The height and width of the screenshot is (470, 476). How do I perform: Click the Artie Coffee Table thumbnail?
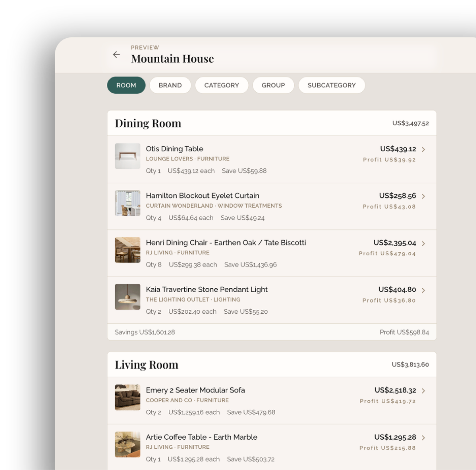tap(128, 444)
